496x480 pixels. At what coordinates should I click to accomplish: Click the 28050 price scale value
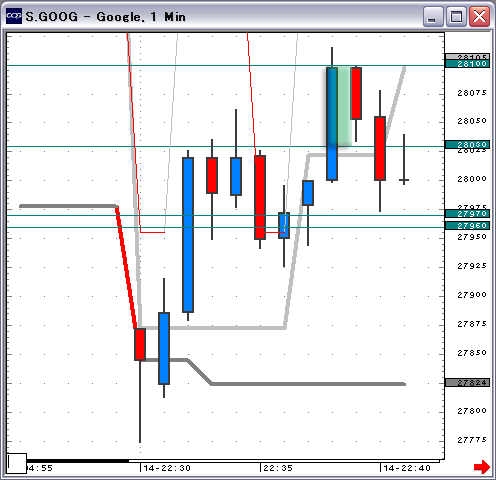(x=472, y=121)
